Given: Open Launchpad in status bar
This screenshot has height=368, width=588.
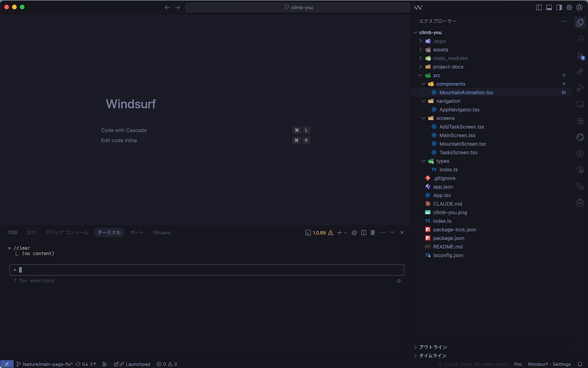Looking at the screenshot, I should click(132, 364).
